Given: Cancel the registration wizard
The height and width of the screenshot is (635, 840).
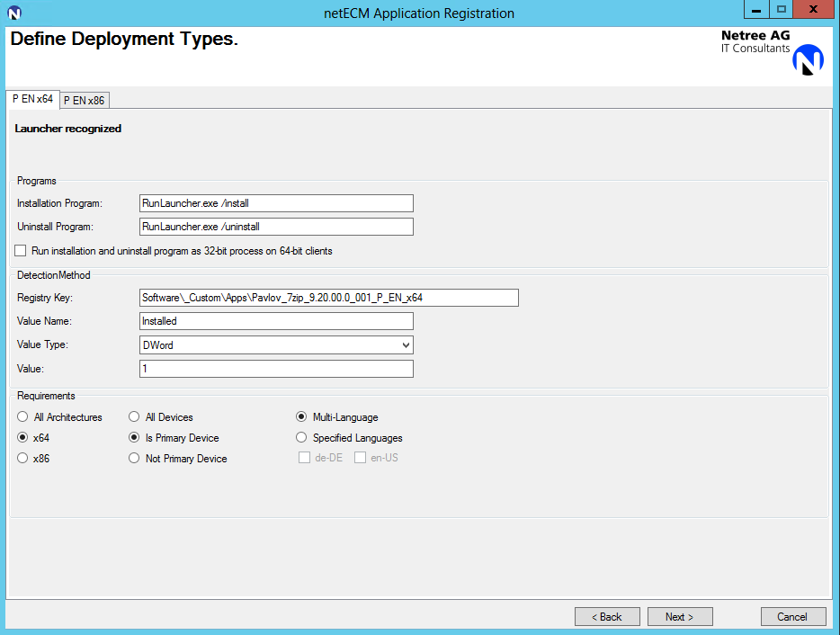Looking at the screenshot, I should 792,617.
